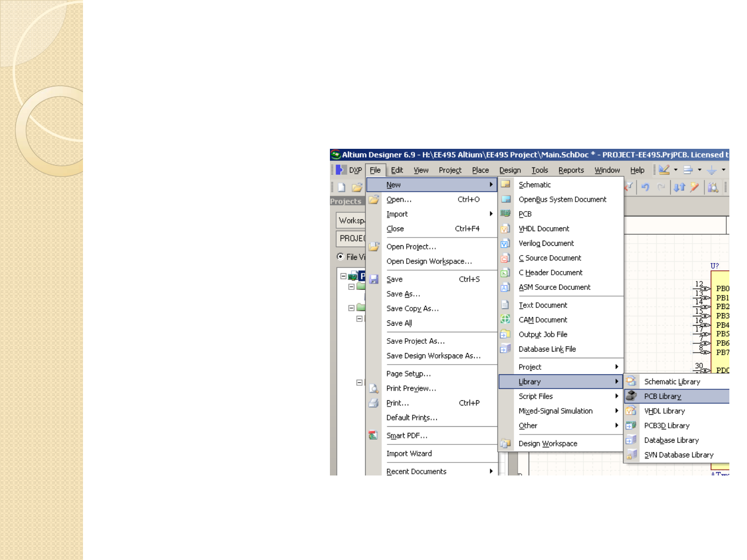
Task: Open the Place menu
Action: pos(480,170)
